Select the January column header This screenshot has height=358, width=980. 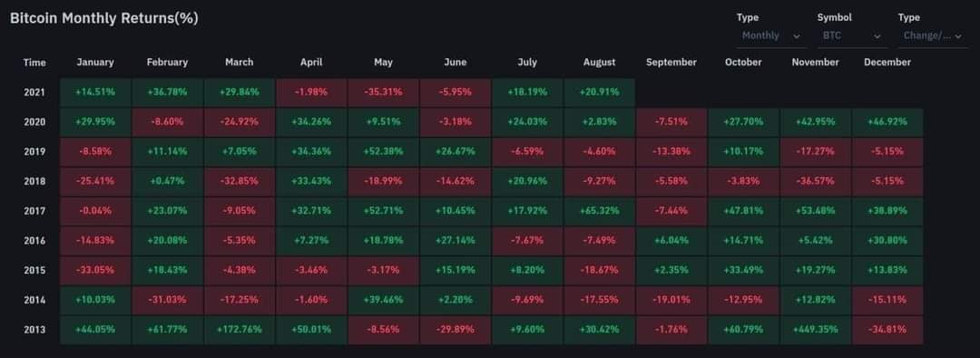pyautogui.click(x=95, y=62)
